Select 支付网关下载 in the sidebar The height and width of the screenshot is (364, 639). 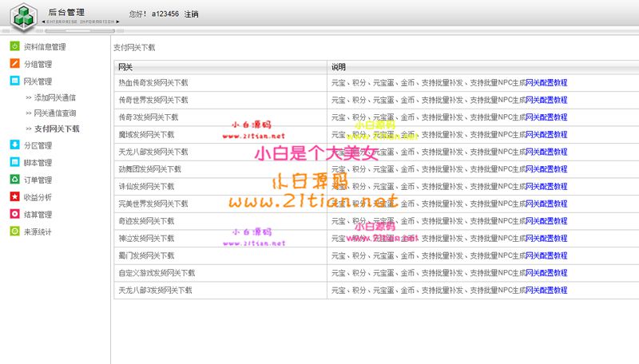pos(56,129)
